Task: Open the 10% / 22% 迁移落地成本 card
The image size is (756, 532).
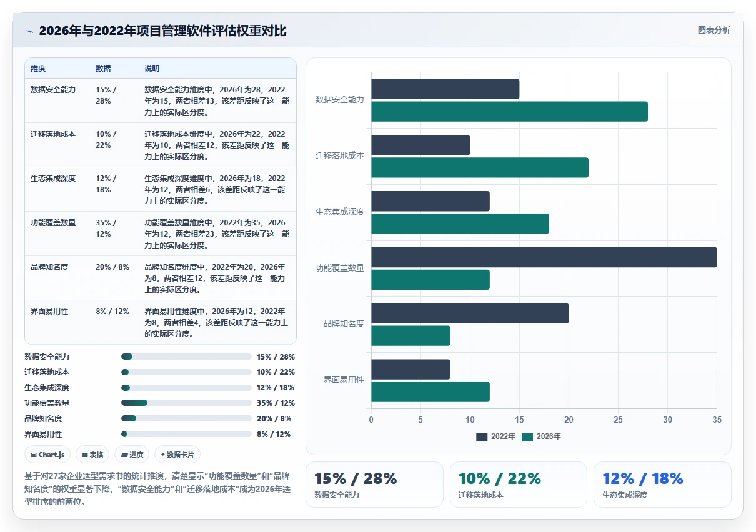Action: click(x=518, y=485)
